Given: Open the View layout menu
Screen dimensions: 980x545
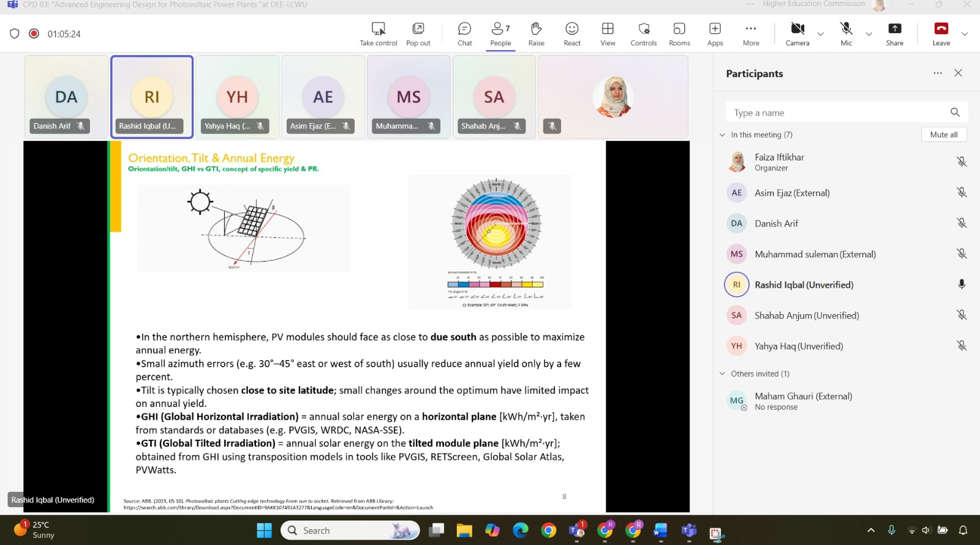Looking at the screenshot, I should 608,34.
